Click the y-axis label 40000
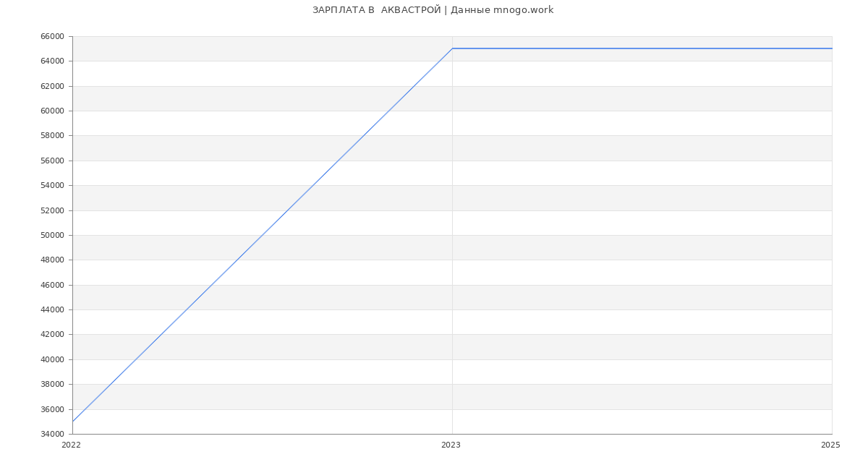Image resolution: width=868 pixels, height=470 pixels. tap(52, 359)
